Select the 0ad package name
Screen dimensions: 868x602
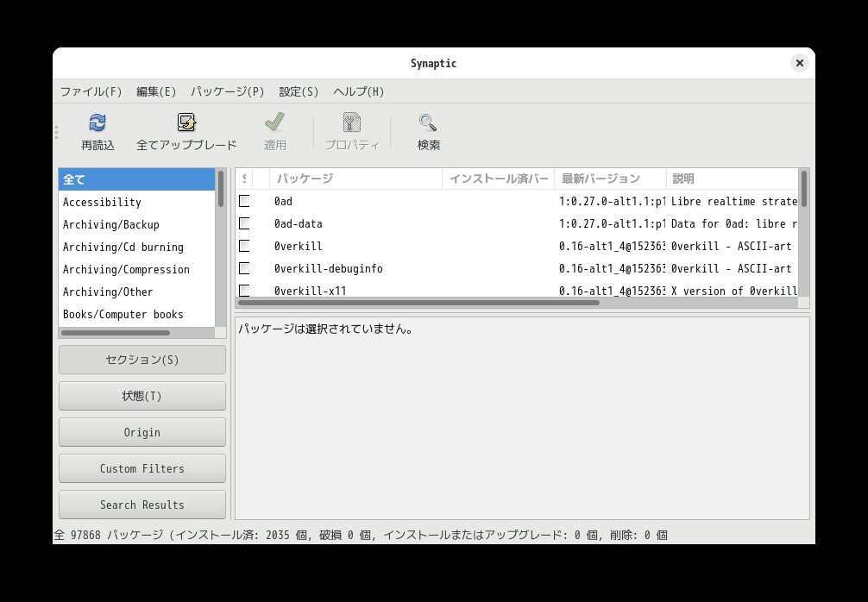pos(283,202)
